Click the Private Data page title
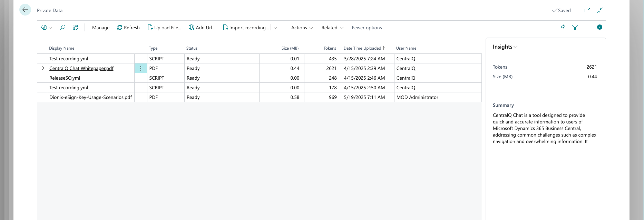 50,10
